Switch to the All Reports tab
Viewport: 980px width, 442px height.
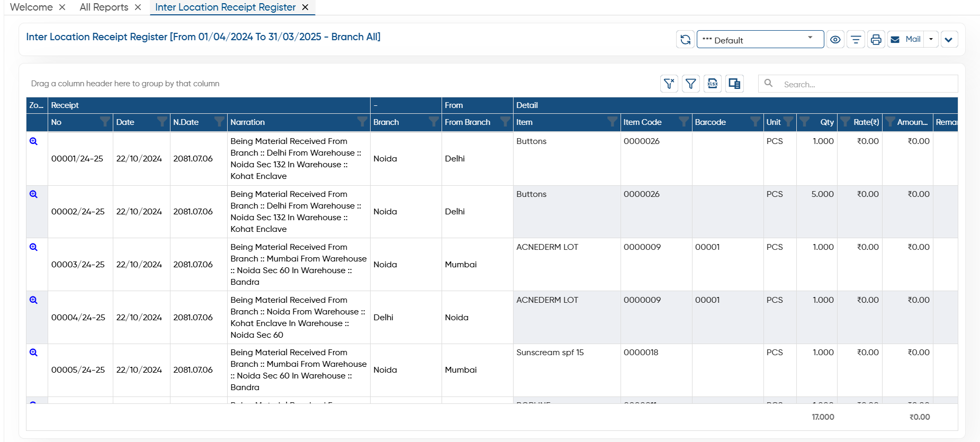coord(104,7)
